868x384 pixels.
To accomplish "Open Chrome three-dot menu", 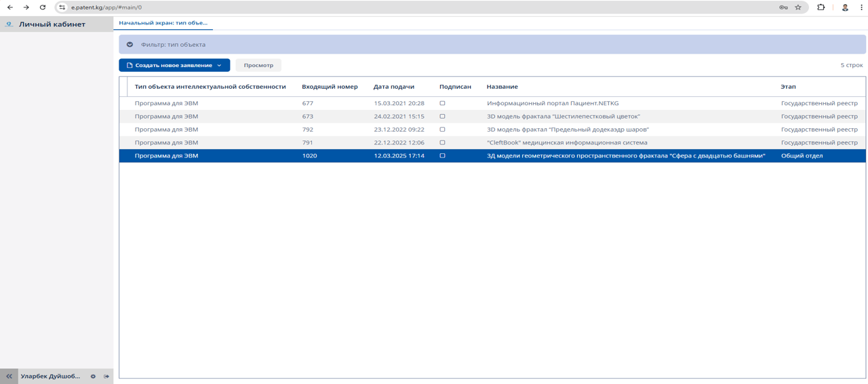I will 861,7.
